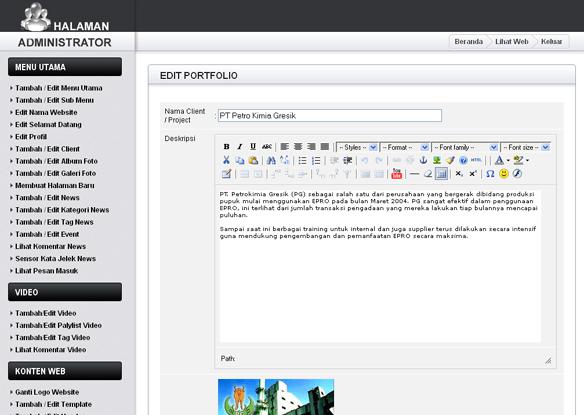
Task: Open Tambah / Edit Galeri Foto
Action: [x=55, y=173]
